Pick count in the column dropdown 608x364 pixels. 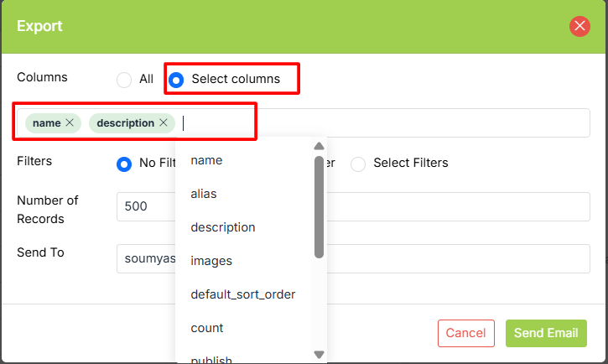pyautogui.click(x=207, y=328)
